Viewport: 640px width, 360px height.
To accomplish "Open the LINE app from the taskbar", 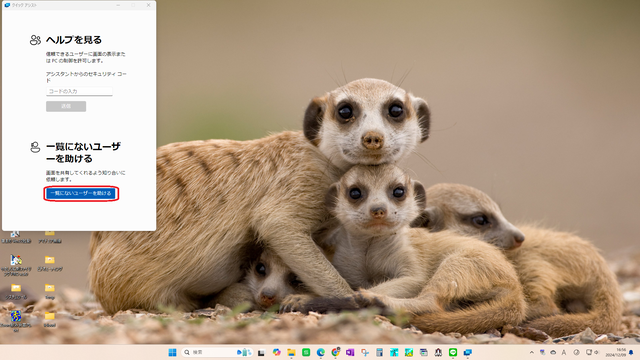I will point(453,352).
